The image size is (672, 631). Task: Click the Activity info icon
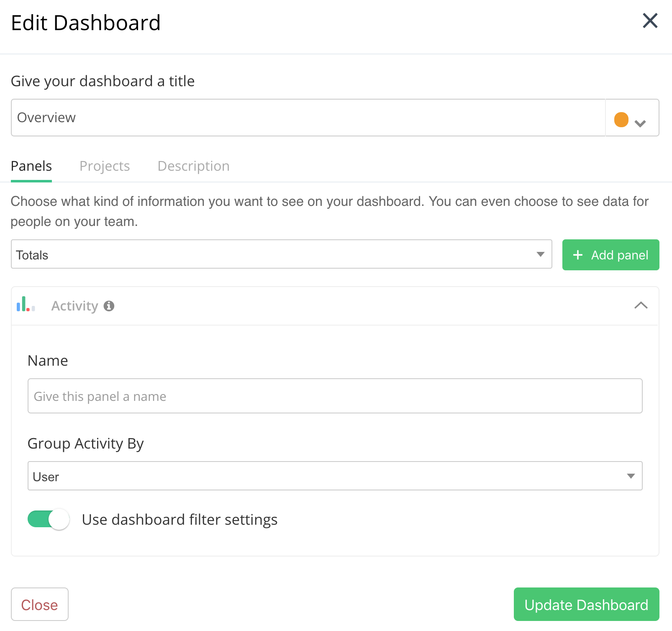(109, 306)
